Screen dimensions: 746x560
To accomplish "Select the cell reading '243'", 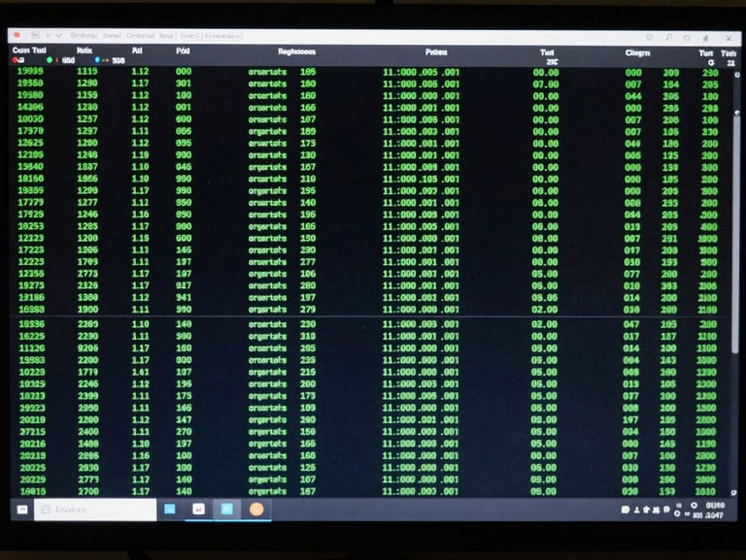I will coord(668,360).
